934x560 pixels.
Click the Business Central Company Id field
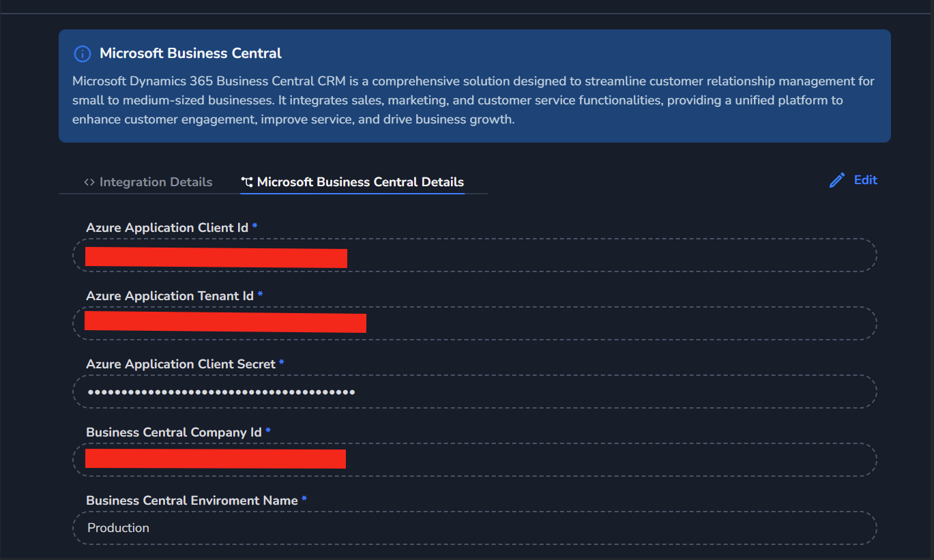coord(475,460)
